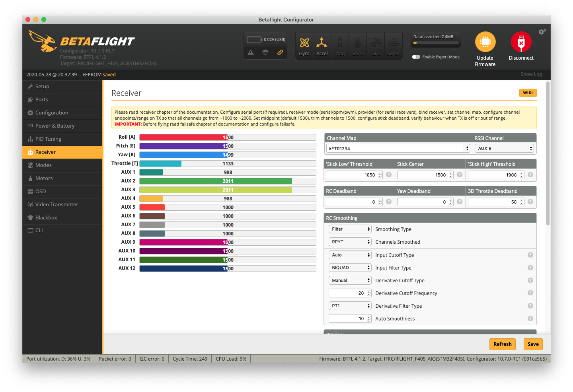Click the Stick High Threshold stepper arrows
573x392 pixels.
point(522,175)
